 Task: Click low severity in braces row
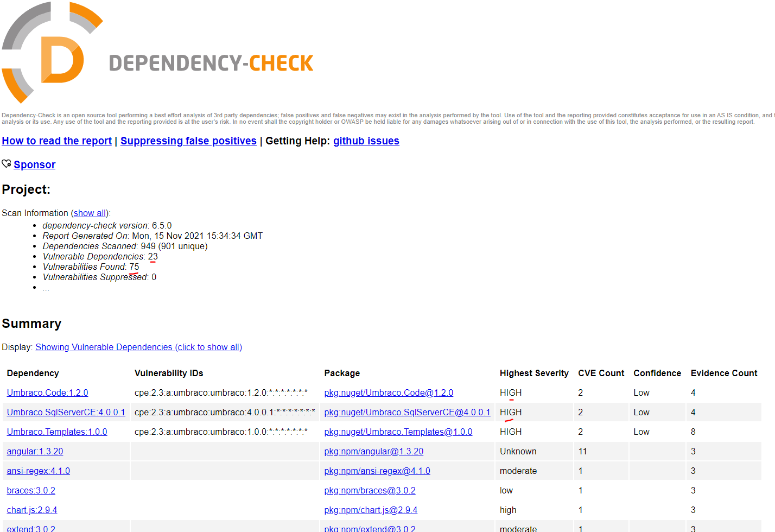(x=506, y=490)
